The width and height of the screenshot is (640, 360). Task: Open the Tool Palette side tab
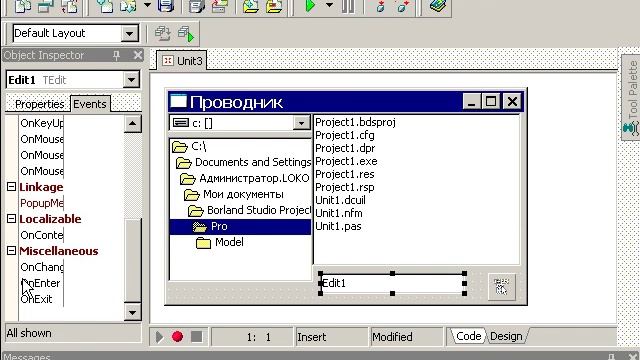631,98
